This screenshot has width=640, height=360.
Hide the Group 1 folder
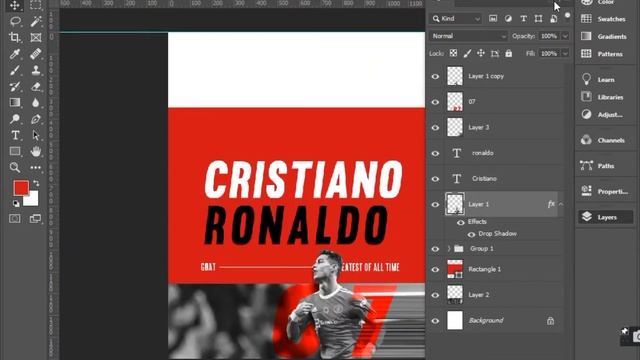coord(435,249)
